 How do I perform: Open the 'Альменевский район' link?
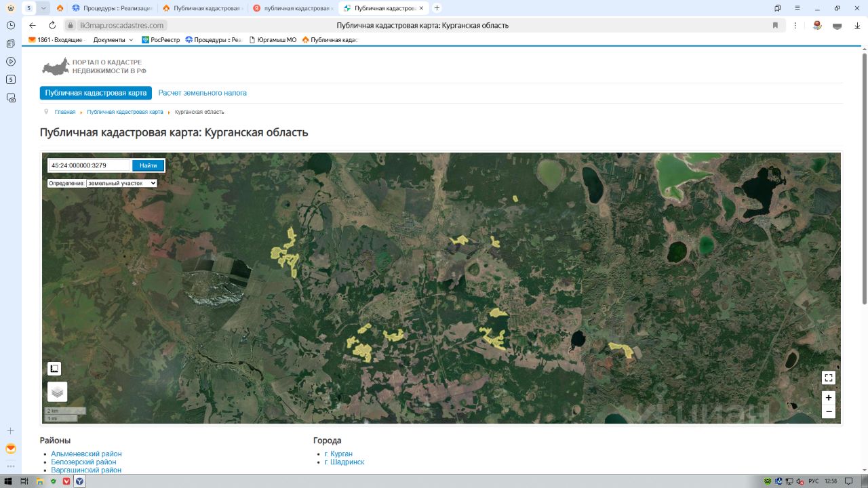click(x=86, y=453)
